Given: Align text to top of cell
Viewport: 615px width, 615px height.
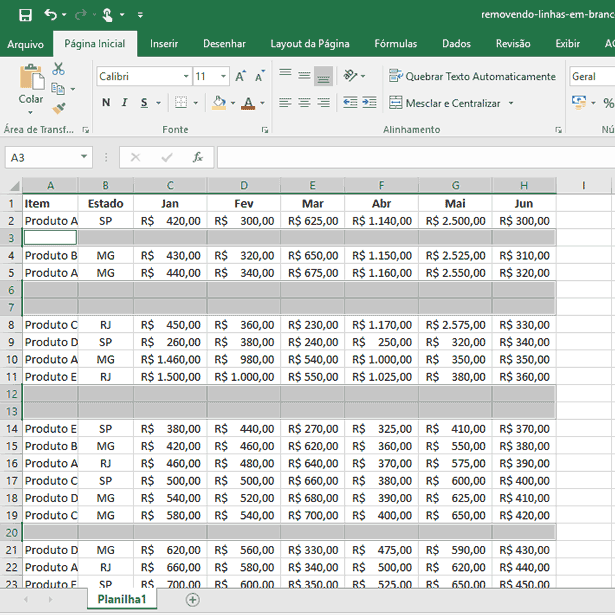Looking at the screenshot, I should pos(285,74).
